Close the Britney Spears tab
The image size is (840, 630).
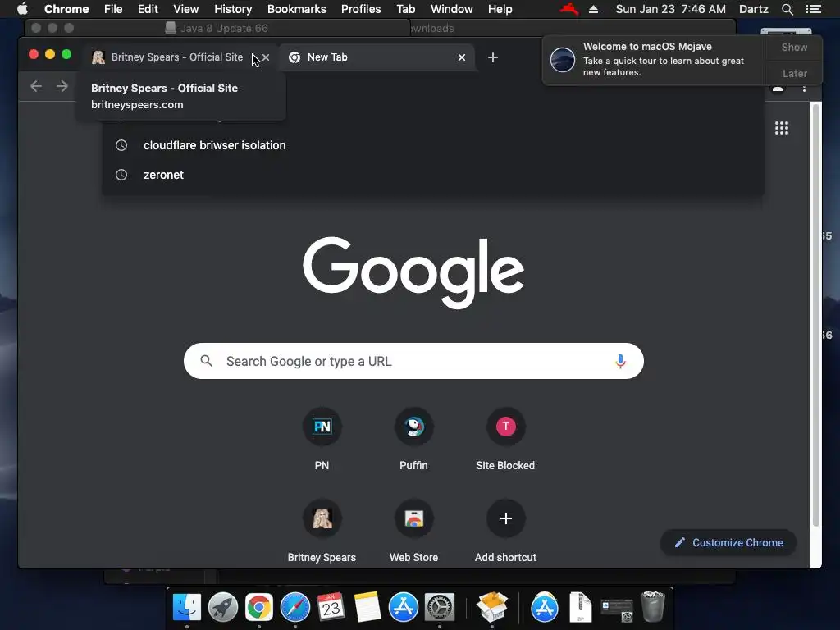click(x=266, y=57)
